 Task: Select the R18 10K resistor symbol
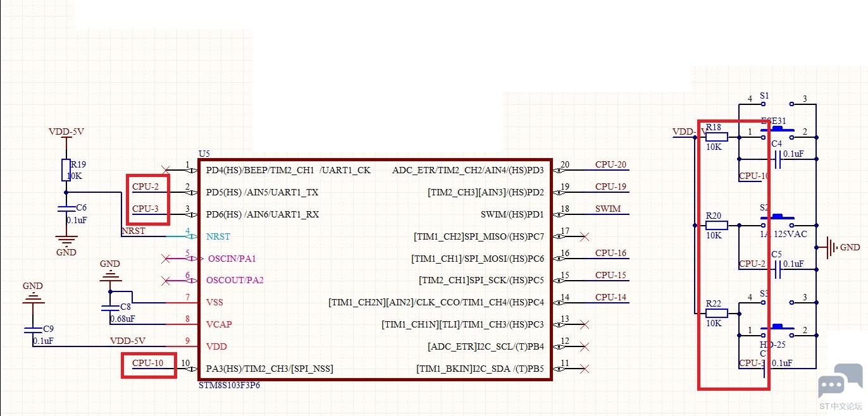coord(716,137)
